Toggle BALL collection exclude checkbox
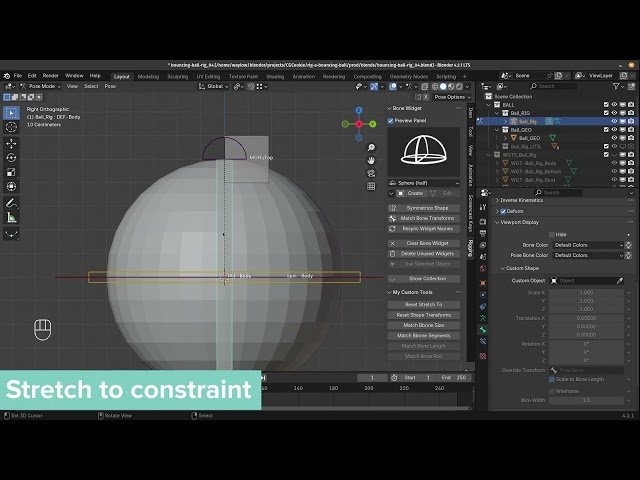Image resolution: width=640 pixels, height=480 pixels. tap(606, 105)
